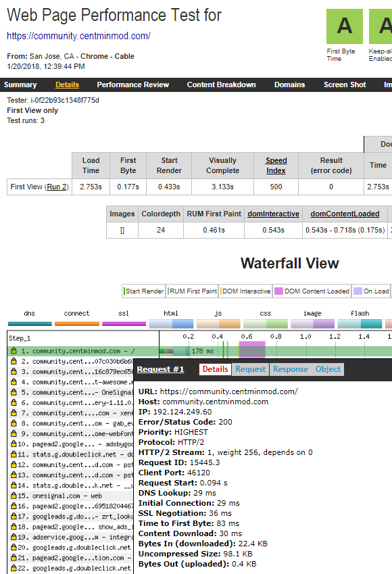
Task: Click the RUM First Paint legend item
Action: pyautogui.click(x=192, y=291)
